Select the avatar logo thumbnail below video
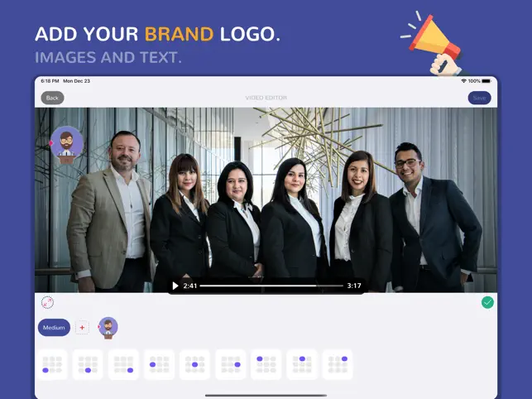The image size is (532, 399). (x=108, y=328)
